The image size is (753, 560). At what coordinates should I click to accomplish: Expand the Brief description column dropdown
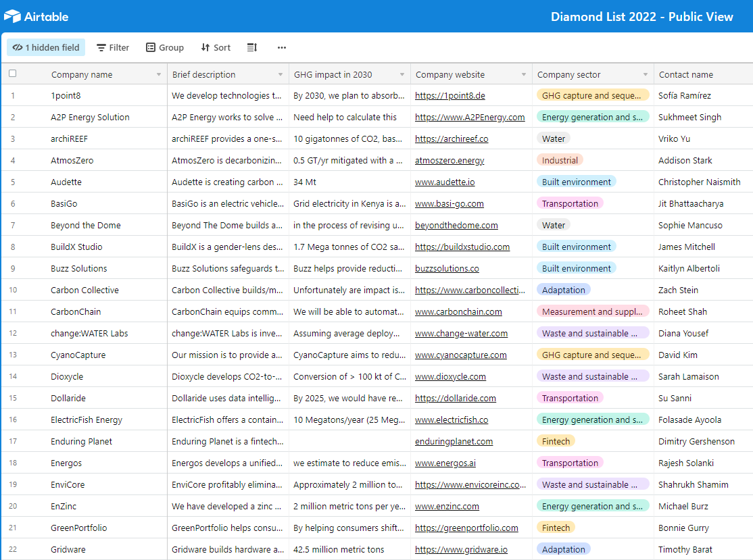pos(281,75)
